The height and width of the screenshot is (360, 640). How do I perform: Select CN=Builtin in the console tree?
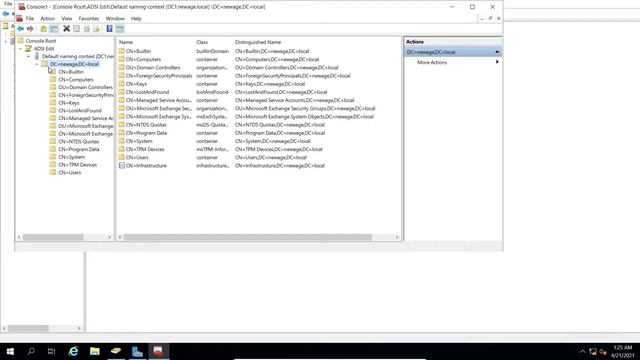click(71, 72)
